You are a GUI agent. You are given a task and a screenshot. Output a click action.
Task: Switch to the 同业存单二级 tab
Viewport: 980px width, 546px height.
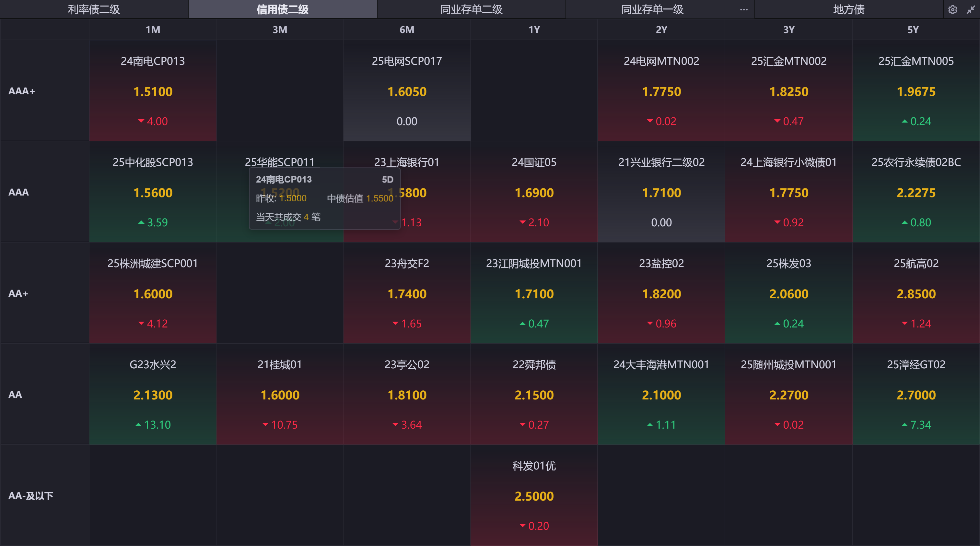coord(471,9)
